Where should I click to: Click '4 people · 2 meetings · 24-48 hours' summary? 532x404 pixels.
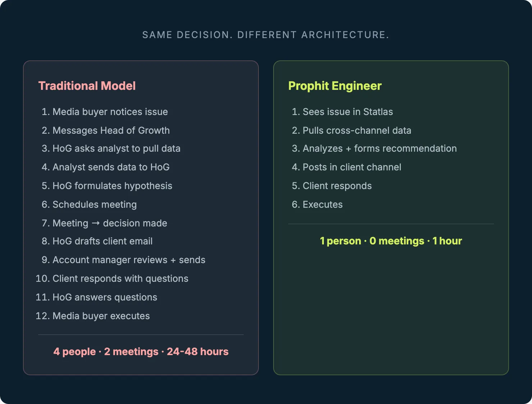click(141, 352)
